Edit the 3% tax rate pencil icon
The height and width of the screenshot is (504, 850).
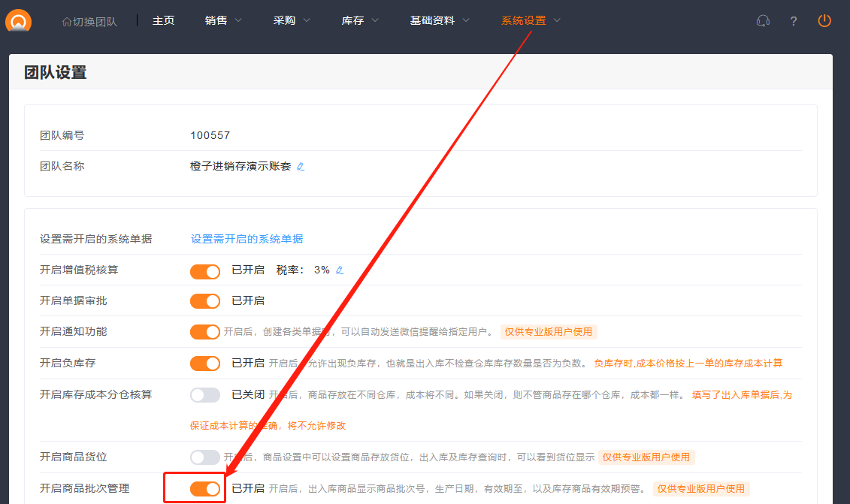[340, 270]
